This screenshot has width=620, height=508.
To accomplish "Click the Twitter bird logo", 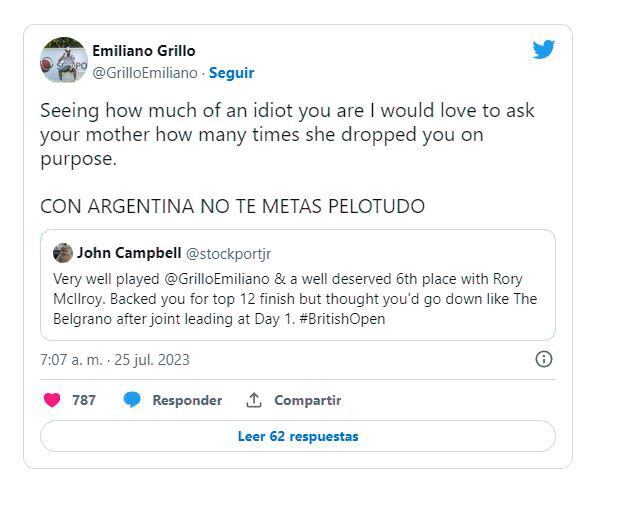I will pos(543,50).
